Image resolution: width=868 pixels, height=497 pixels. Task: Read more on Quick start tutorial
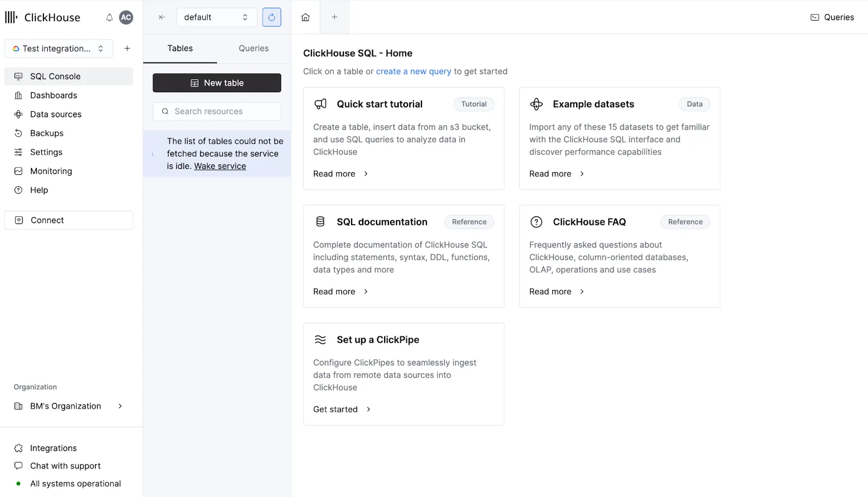pos(341,174)
